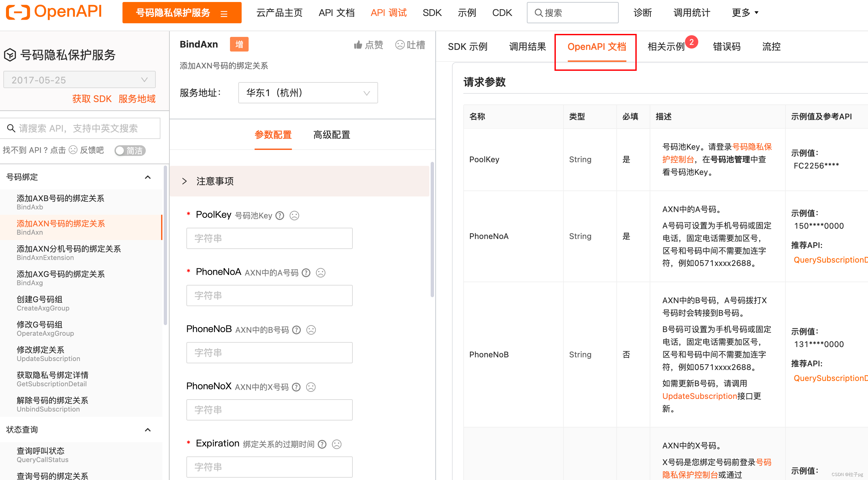Switch to the 错误码 tab

click(x=726, y=47)
